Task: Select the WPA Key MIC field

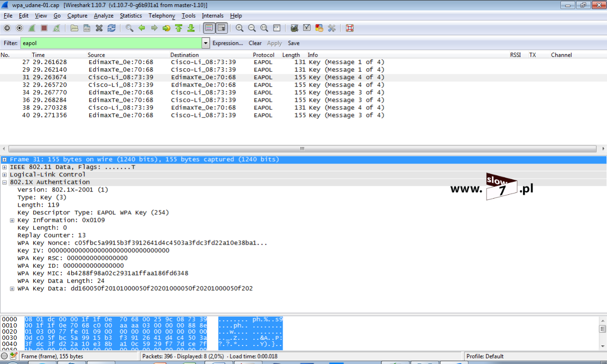Action: point(103,273)
